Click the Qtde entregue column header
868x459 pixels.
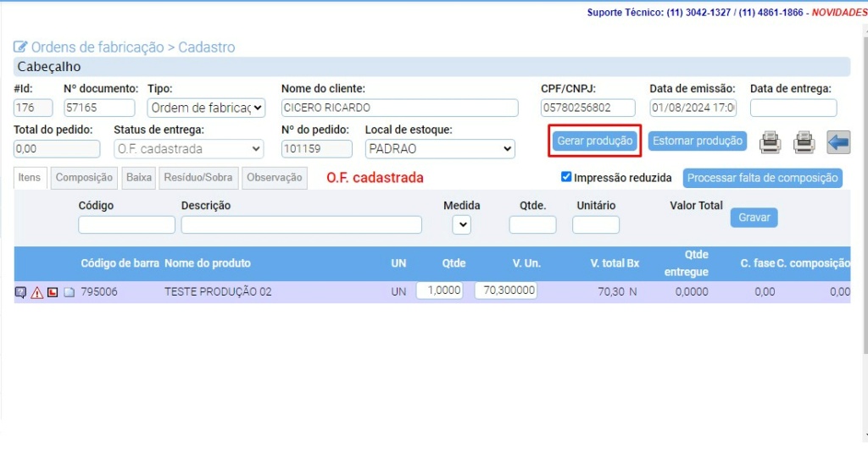click(687, 263)
